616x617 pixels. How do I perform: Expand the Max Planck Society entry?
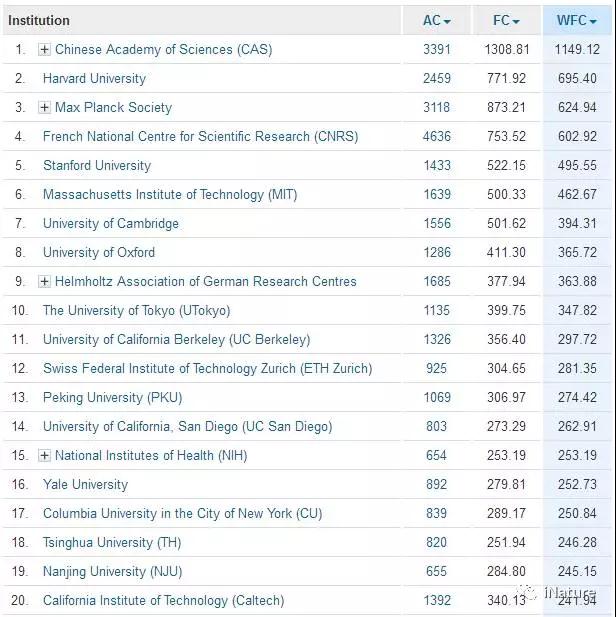pos(44,107)
